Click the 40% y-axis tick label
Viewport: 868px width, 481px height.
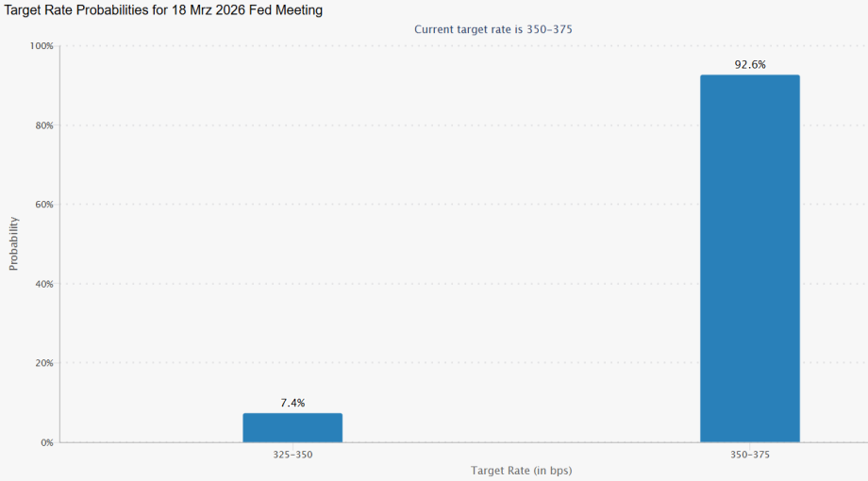pos(44,284)
